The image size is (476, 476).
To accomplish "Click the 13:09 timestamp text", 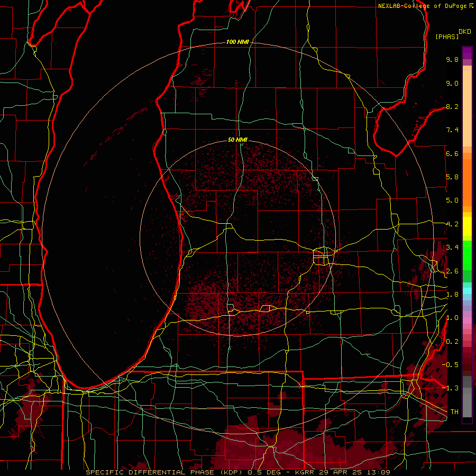I will 379,472.
